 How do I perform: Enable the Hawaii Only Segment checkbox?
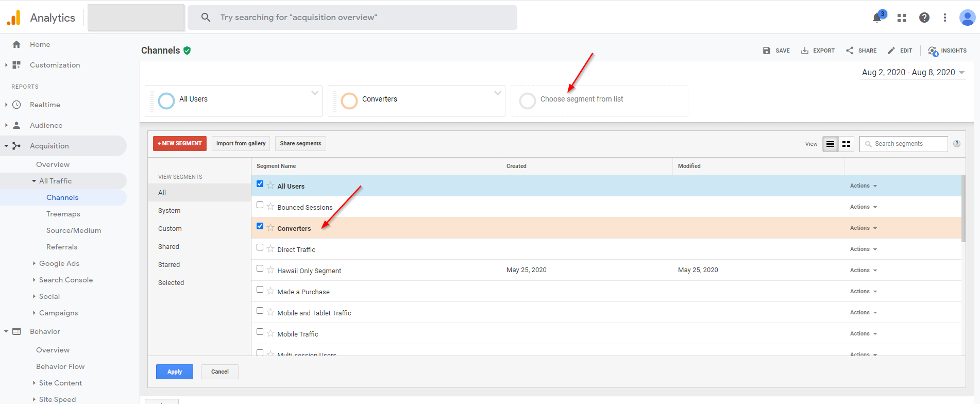click(260, 268)
